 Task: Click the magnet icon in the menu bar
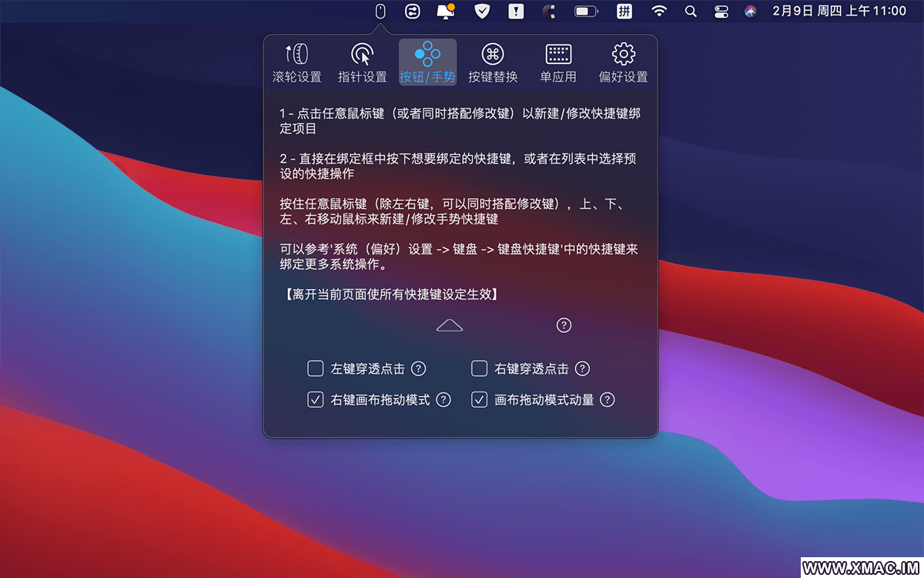pyautogui.click(x=549, y=12)
